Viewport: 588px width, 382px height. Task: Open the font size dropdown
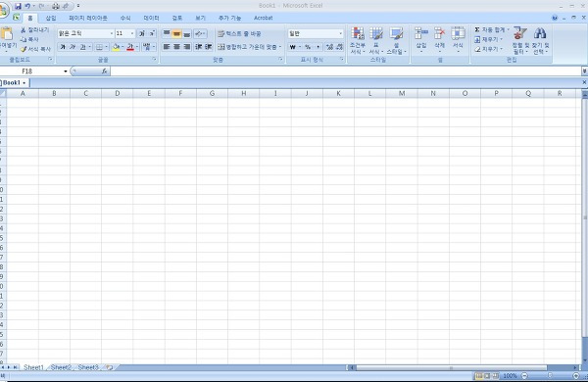point(132,33)
